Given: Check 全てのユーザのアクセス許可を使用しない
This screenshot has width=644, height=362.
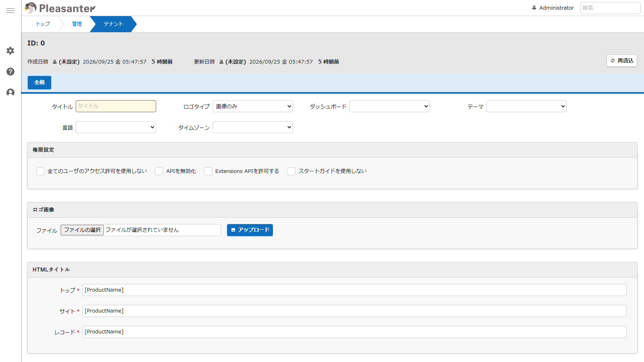Looking at the screenshot, I should [x=40, y=171].
